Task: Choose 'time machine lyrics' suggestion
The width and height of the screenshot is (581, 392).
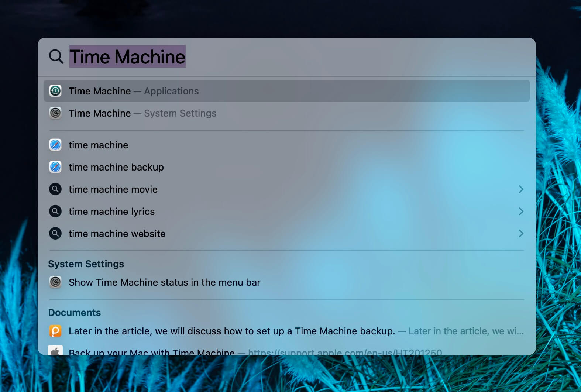Action: click(286, 211)
